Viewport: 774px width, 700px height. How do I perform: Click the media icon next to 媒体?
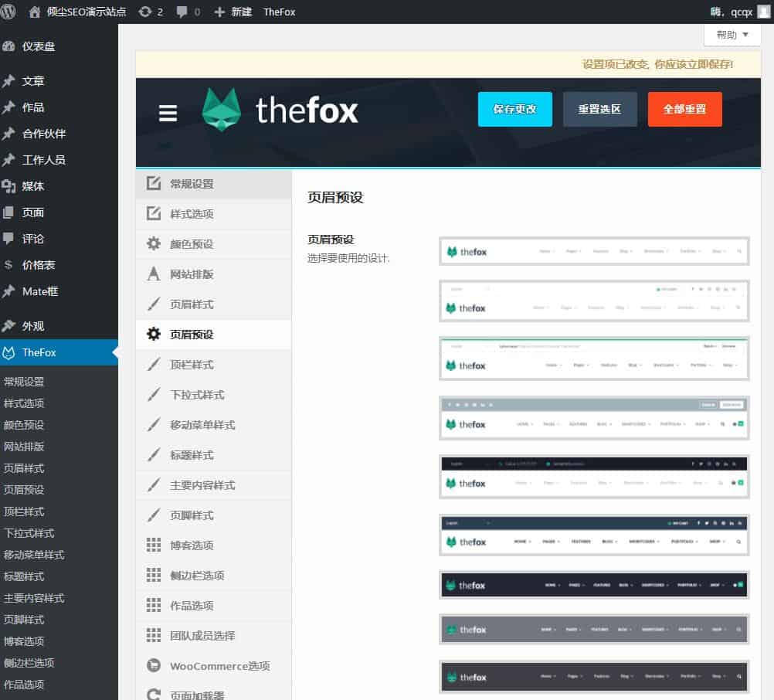[8, 186]
